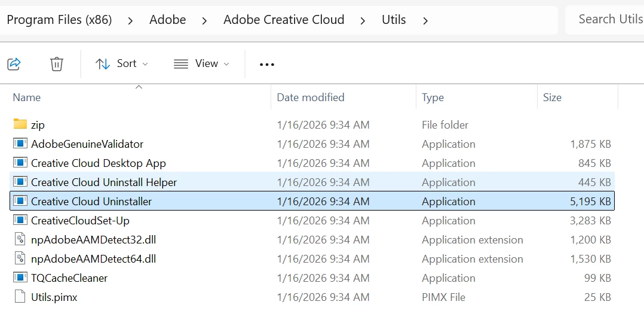Select the npAdobeAAMDetect32.dll file icon
Viewport: 644px width, 335px height.
pyautogui.click(x=20, y=239)
